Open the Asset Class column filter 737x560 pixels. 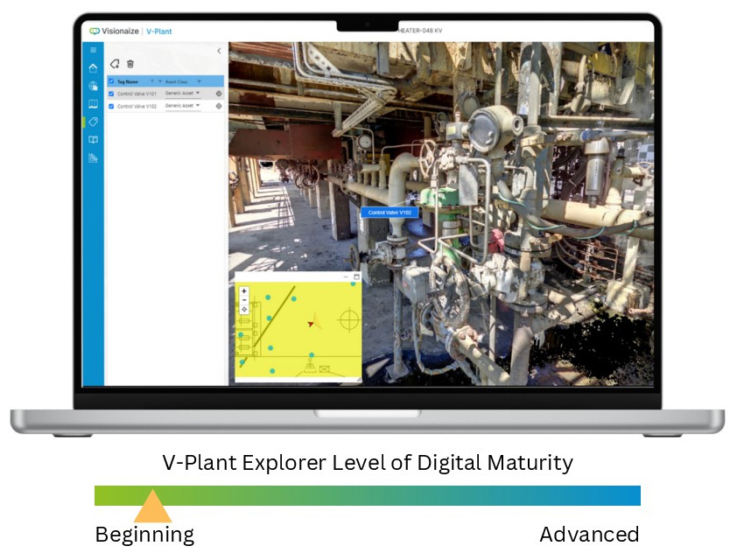click(x=199, y=81)
